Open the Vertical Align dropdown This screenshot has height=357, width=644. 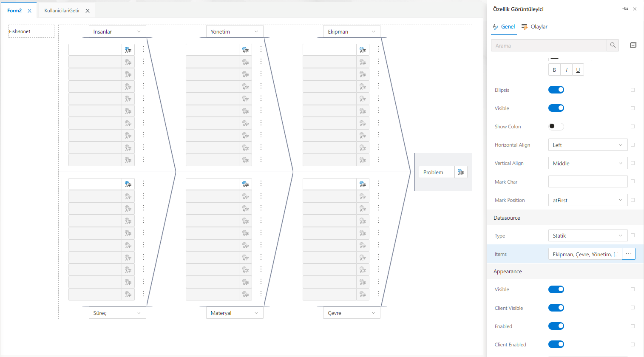pos(588,163)
